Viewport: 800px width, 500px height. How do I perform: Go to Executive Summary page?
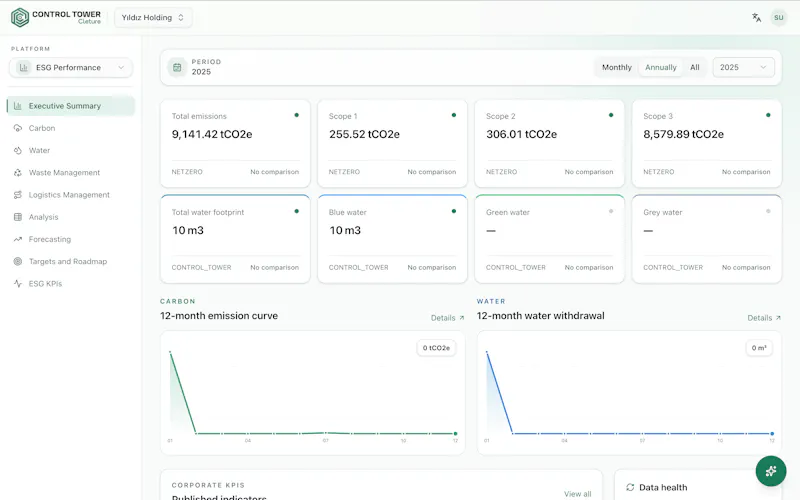71,106
